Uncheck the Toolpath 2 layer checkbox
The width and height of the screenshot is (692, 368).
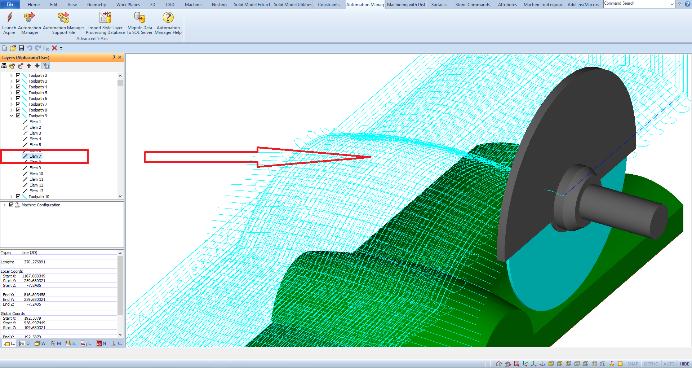click(18, 75)
